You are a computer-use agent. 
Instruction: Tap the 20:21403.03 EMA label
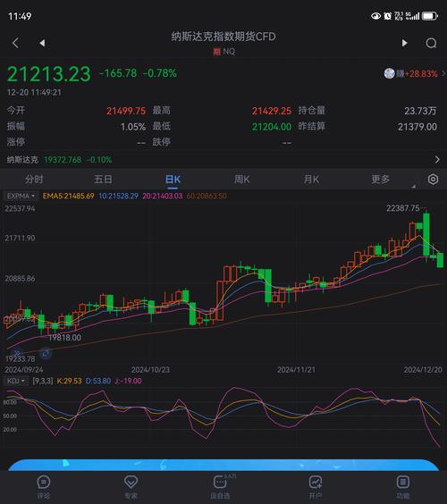pos(163,196)
